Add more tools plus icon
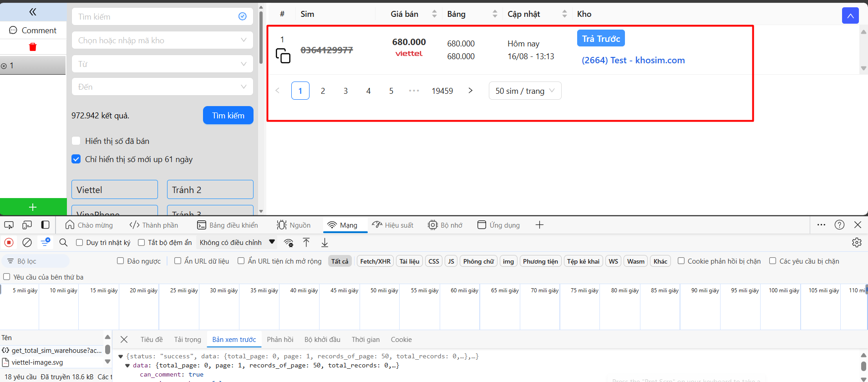This screenshot has height=382, width=868. click(x=539, y=225)
